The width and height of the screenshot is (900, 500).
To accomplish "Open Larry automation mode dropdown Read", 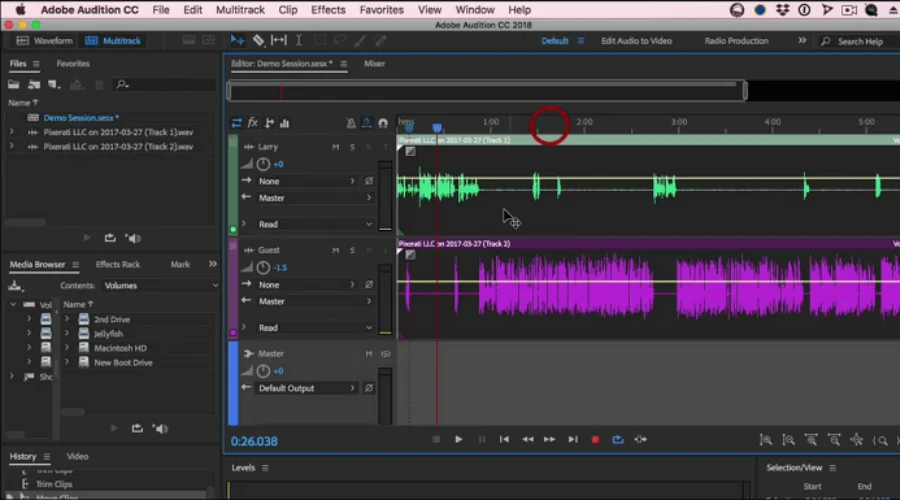I will (315, 224).
